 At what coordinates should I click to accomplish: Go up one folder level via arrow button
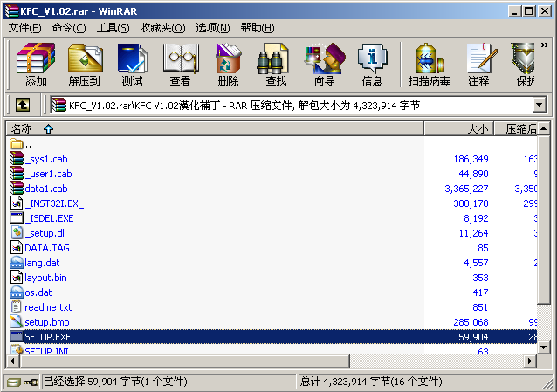point(23,105)
